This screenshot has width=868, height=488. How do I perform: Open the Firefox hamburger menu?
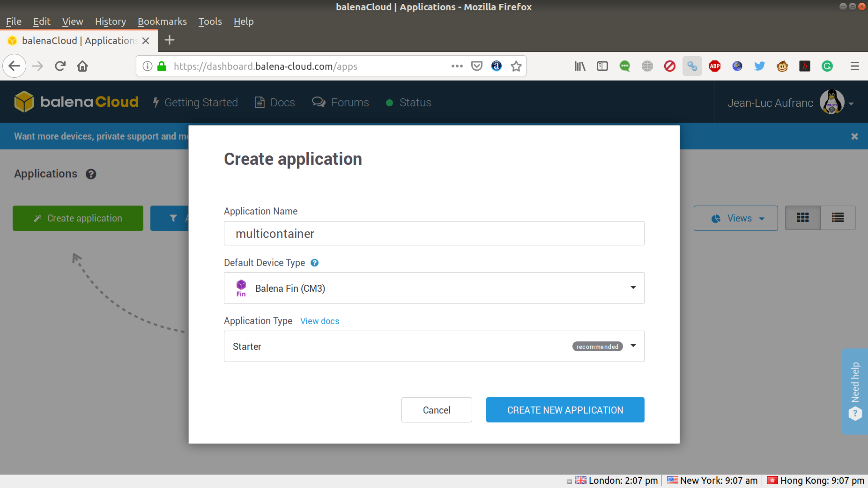point(855,66)
